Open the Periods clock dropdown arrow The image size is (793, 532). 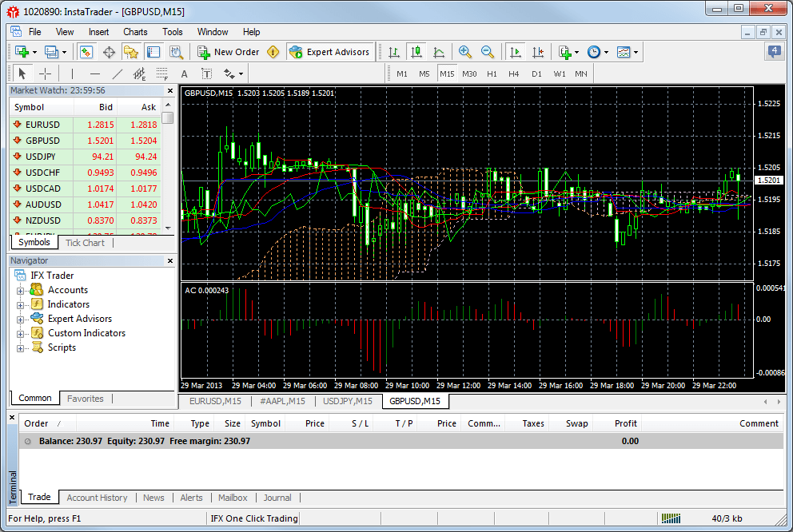606,53
